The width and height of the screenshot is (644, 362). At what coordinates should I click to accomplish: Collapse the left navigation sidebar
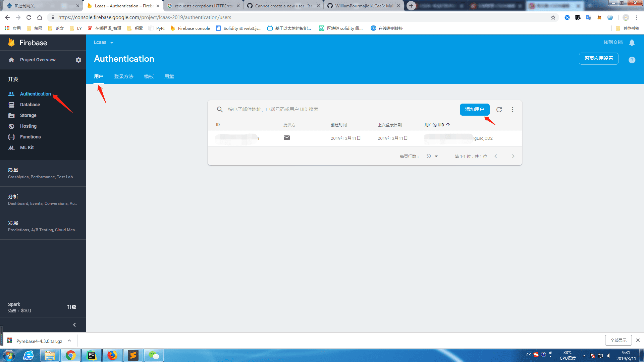74,324
